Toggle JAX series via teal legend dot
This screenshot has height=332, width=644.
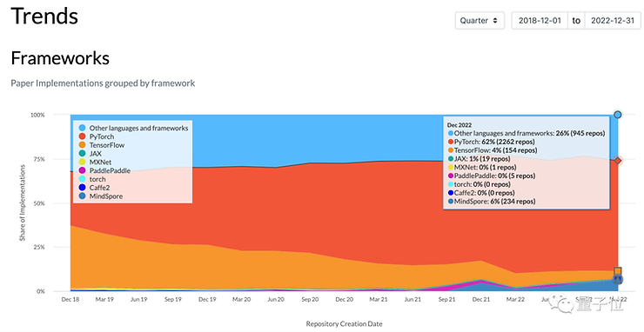coord(82,154)
